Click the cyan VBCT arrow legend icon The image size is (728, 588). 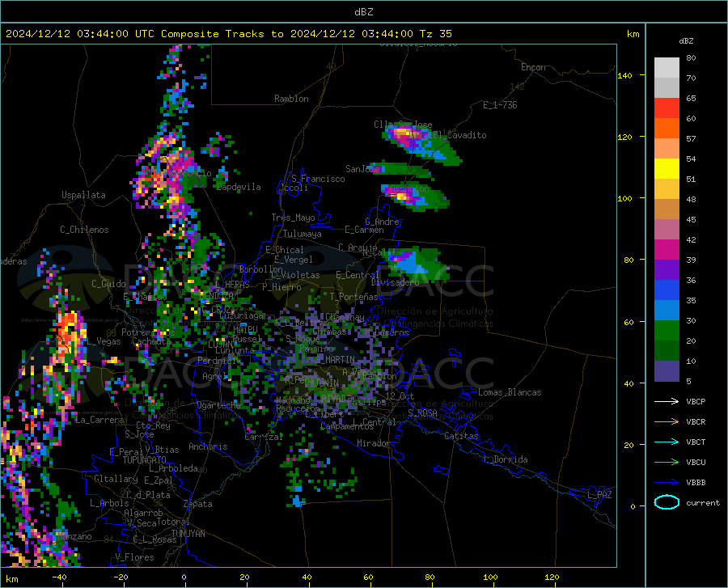tap(667, 442)
